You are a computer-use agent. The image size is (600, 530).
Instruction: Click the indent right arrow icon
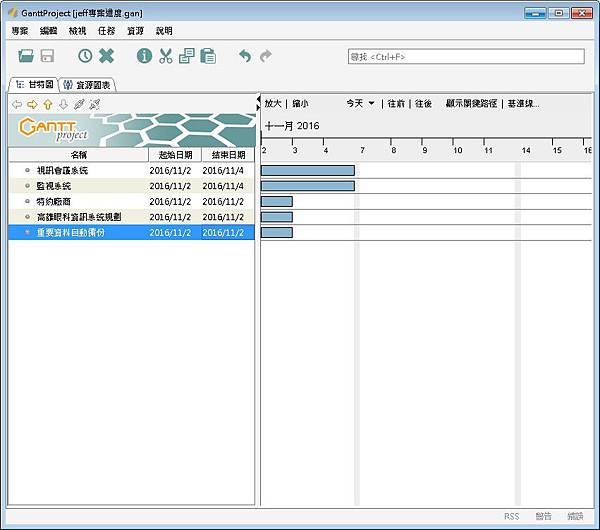[x=32, y=104]
